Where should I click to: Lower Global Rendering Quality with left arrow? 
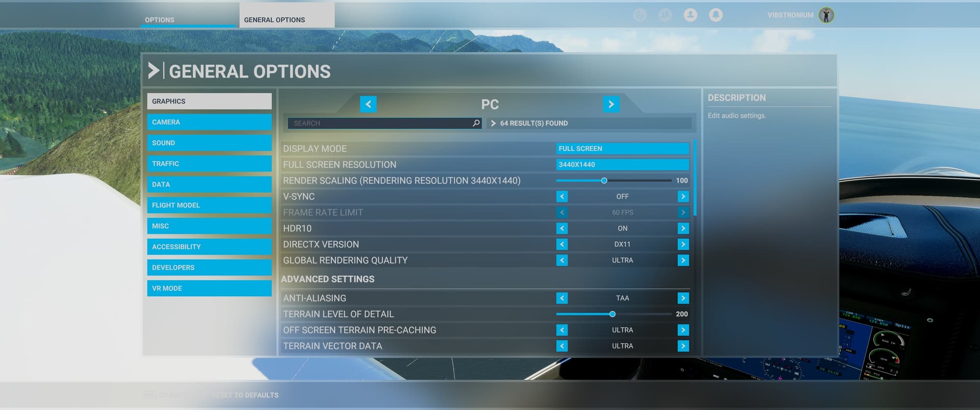tap(562, 260)
